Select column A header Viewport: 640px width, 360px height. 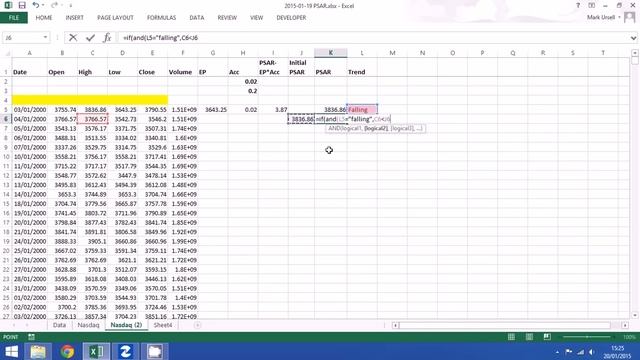click(29, 53)
